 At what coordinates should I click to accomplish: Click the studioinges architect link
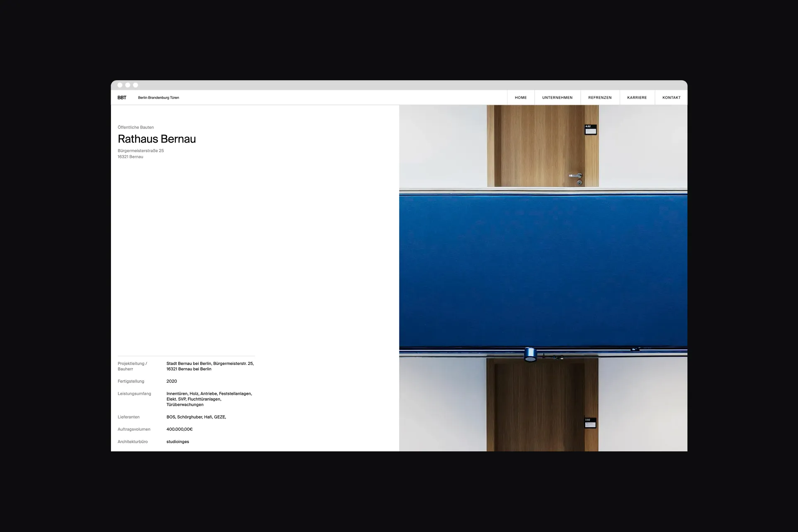[x=178, y=441]
